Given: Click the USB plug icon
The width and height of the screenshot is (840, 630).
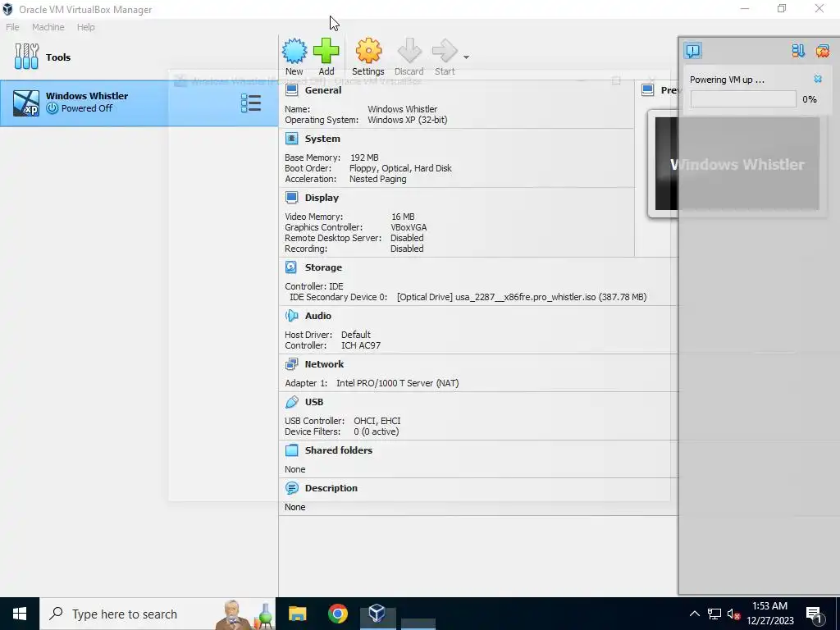Looking at the screenshot, I should (291, 402).
